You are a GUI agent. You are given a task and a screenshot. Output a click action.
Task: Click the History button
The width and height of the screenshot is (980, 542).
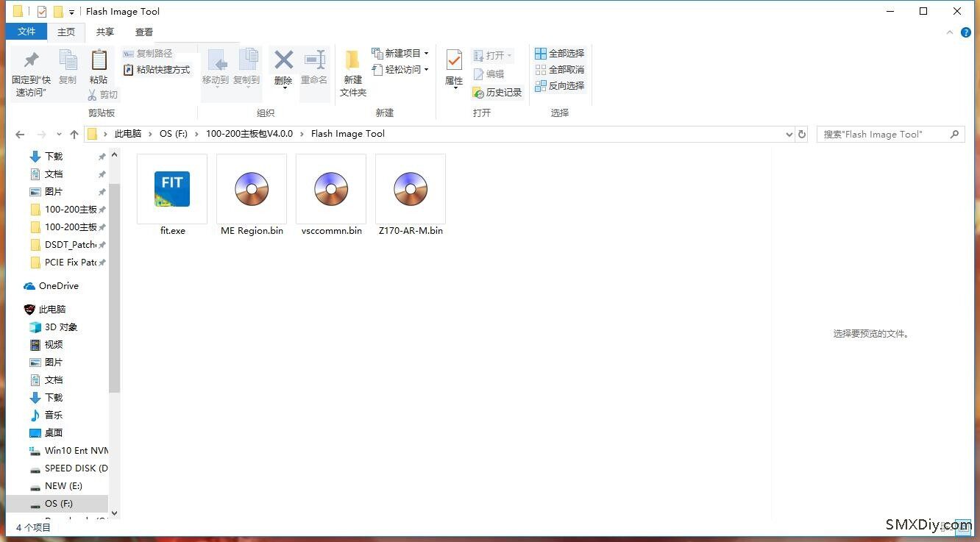tap(497, 93)
